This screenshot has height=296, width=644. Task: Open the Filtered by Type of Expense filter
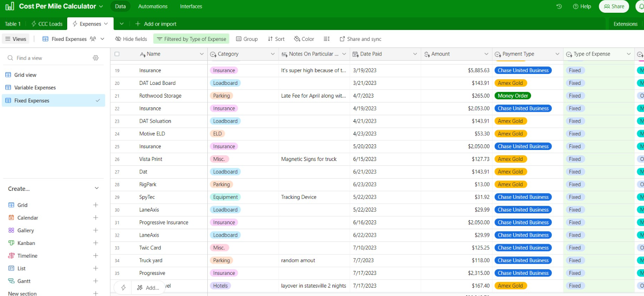[x=191, y=39]
